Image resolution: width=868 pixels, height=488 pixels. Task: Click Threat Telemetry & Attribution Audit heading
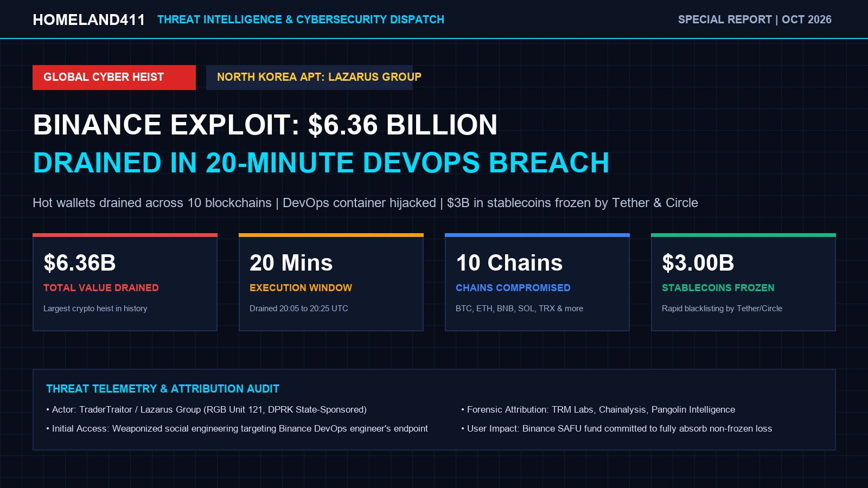[x=163, y=389]
